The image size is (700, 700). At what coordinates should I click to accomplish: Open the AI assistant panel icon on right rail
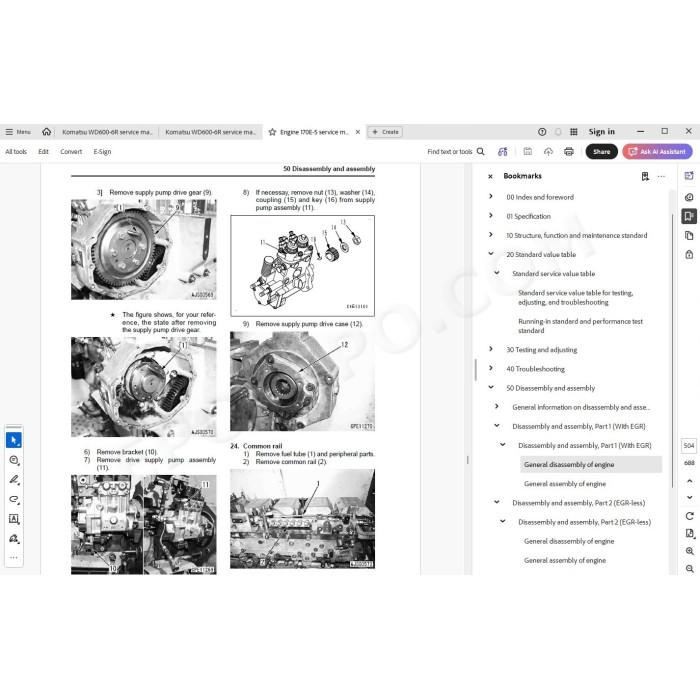coord(689,176)
